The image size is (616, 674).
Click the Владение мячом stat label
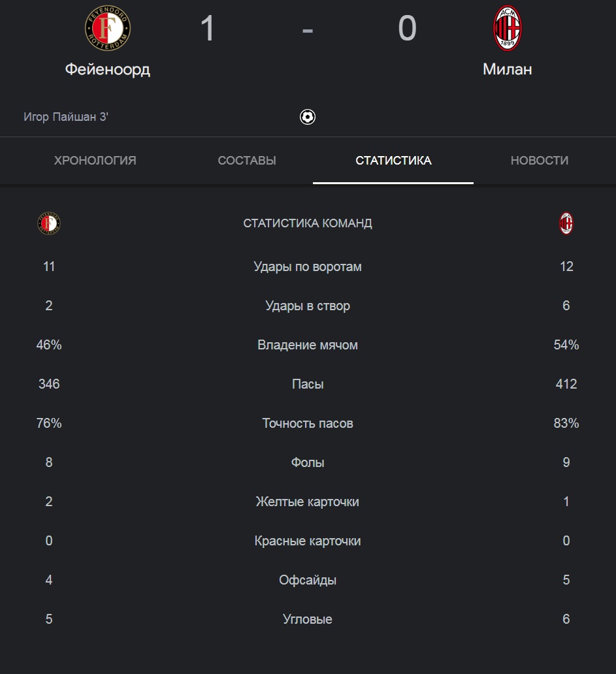tap(308, 345)
